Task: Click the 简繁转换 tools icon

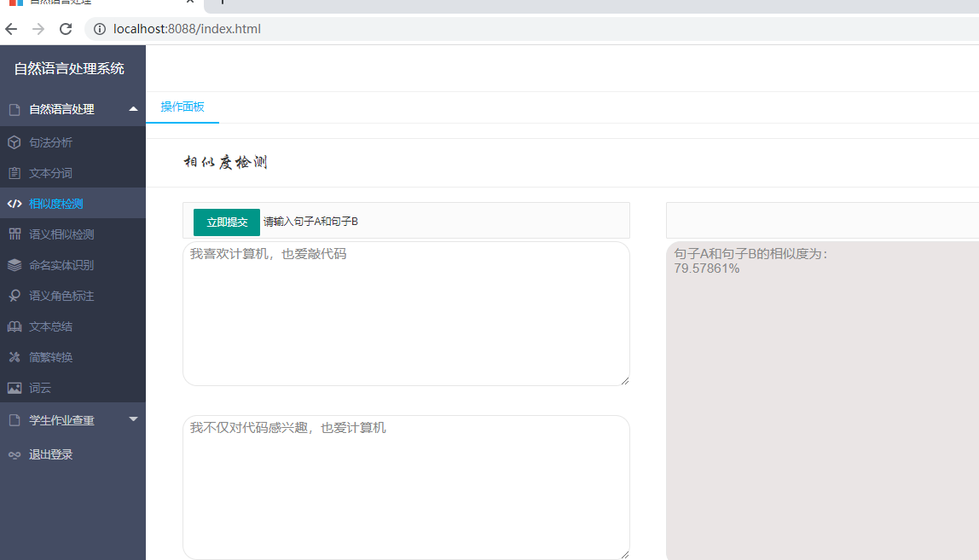Action: [14, 357]
